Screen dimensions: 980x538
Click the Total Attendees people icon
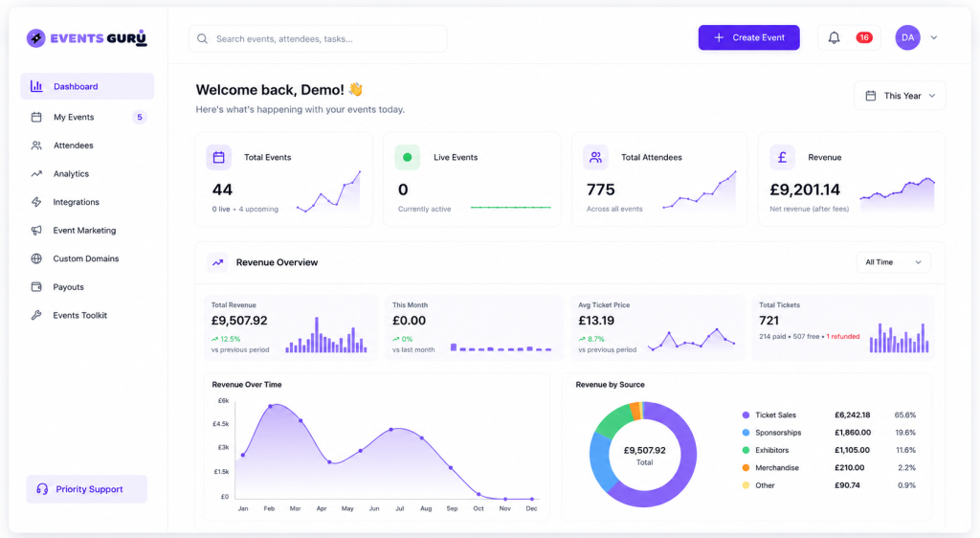pos(595,157)
